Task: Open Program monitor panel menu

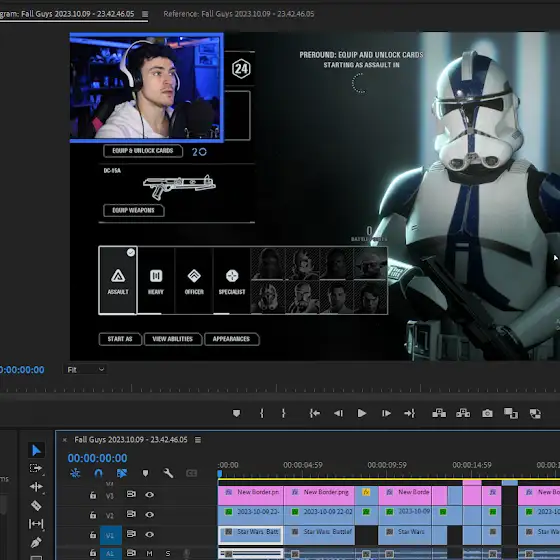Action: click(x=145, y=14)
